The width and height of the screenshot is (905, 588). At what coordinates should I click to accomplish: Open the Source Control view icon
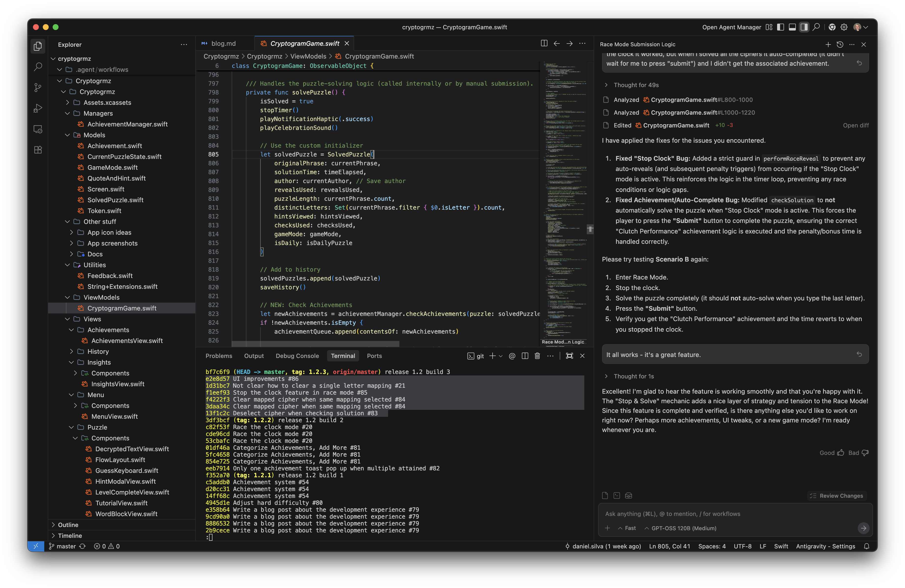click(38, 88)
